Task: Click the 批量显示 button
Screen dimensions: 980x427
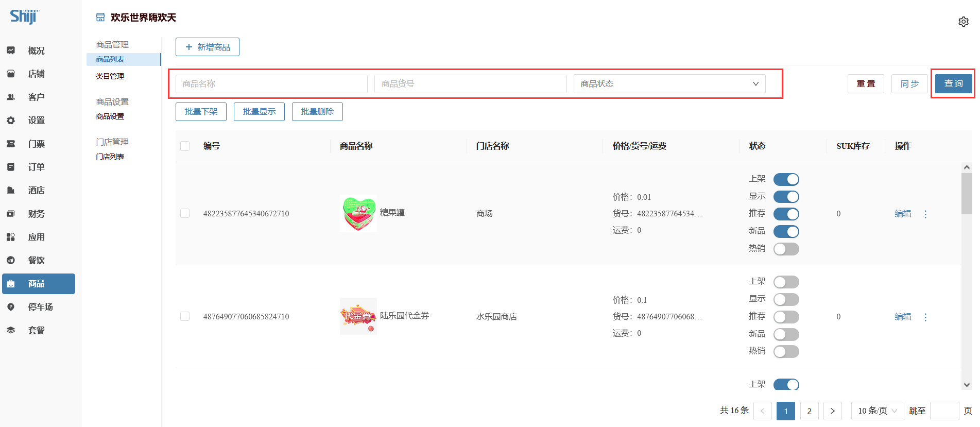Action: 259,112
